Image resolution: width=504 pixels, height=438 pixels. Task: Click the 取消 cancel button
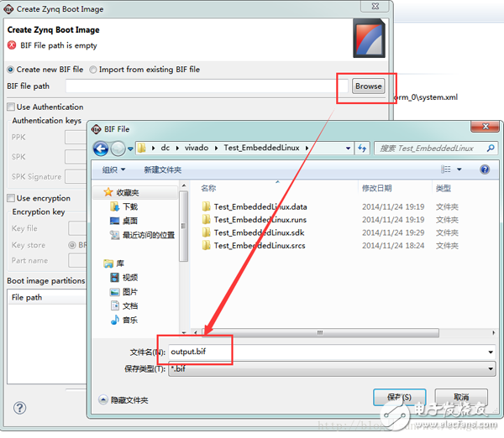(x=460, y=397)
